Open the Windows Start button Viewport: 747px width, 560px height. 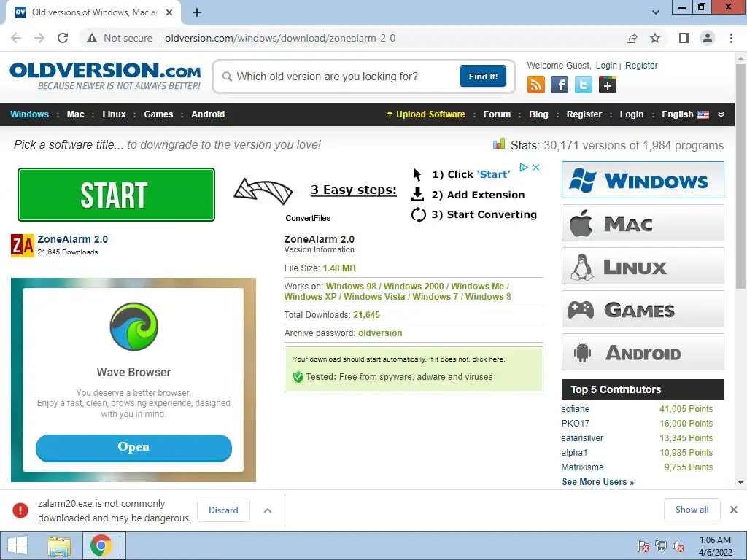tap(18, 545)
